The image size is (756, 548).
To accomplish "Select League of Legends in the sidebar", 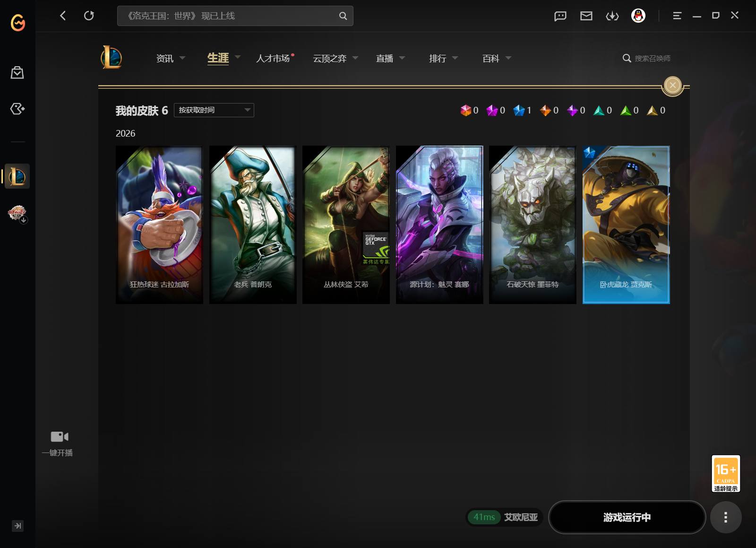I will click(17, 176).
